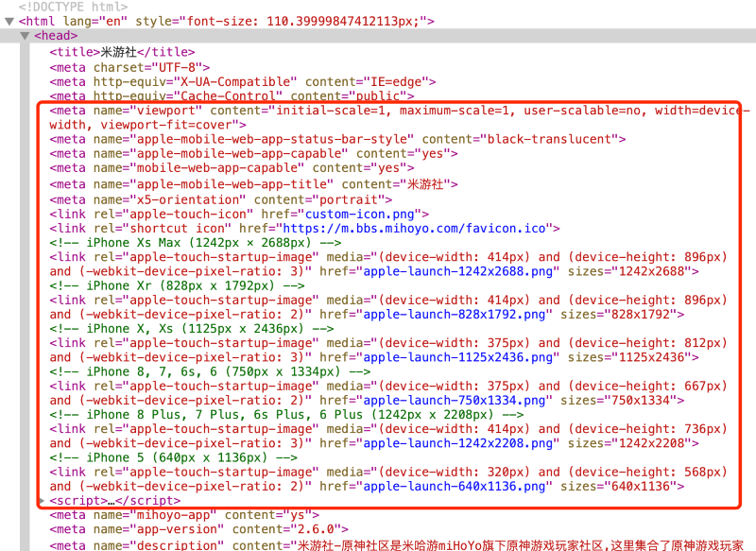The width and height of the screenshot is (756, 551).
Task: Click the html font-size style attribute
Action: click(281, 21)
